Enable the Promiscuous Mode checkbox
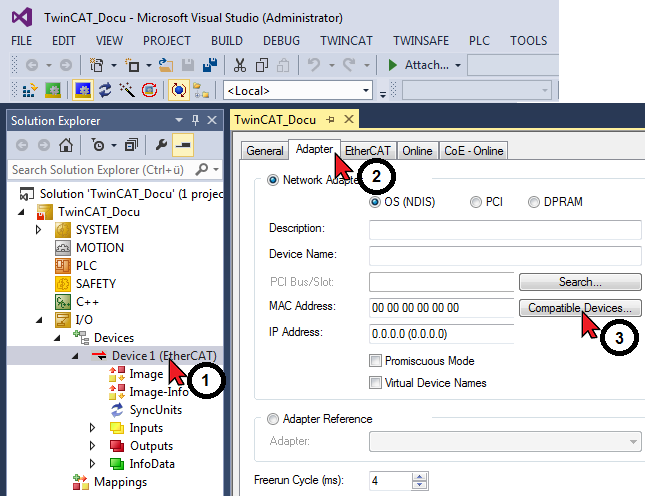This screenshot has width=645, height=496. (x=375, y=361)
